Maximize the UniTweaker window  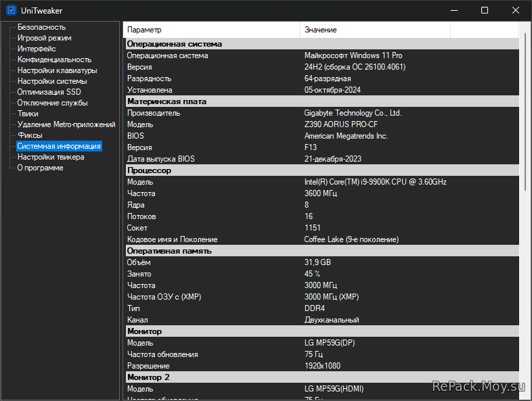coord(485,11)
